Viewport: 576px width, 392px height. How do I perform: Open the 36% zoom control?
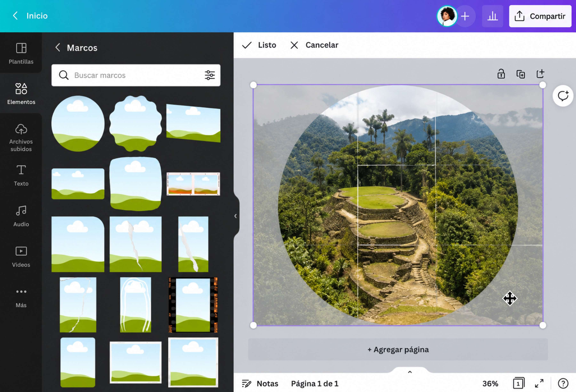pos(490,383)
